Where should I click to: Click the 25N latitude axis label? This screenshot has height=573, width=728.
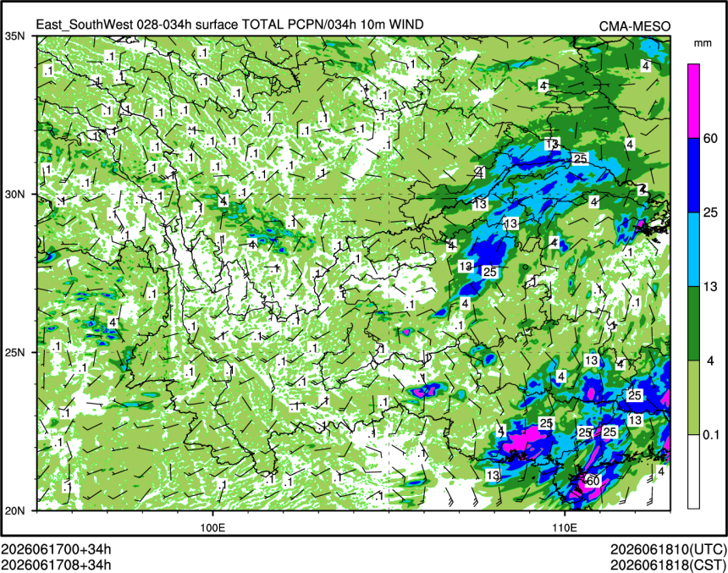(14, 352)
